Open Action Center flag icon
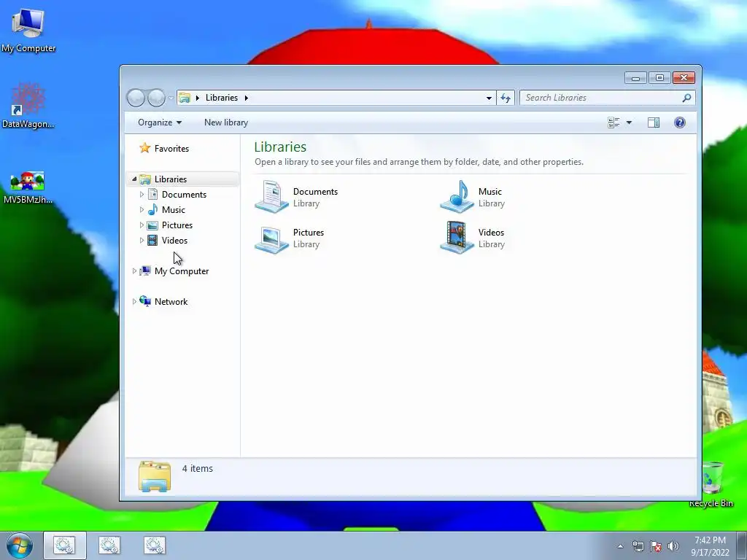Image resolution: width=747 pixels, height=560 pixels. (x=656, y=546)
